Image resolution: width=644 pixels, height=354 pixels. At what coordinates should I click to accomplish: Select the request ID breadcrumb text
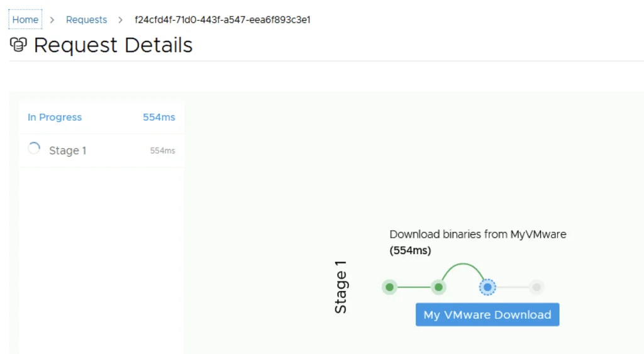223,19
